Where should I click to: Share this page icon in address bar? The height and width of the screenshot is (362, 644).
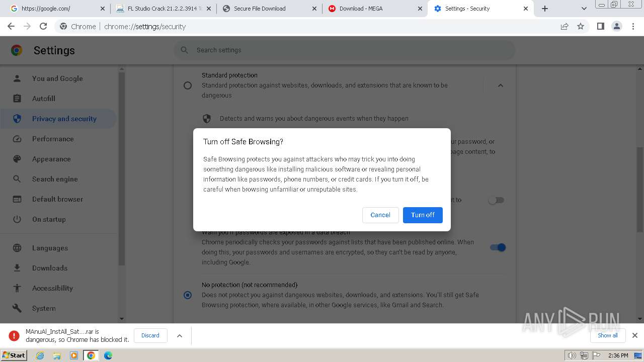coord(565,27)
